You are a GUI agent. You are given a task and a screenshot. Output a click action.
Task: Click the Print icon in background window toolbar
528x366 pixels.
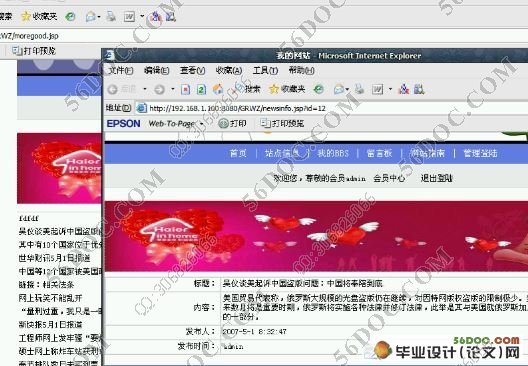click(111, 16)
